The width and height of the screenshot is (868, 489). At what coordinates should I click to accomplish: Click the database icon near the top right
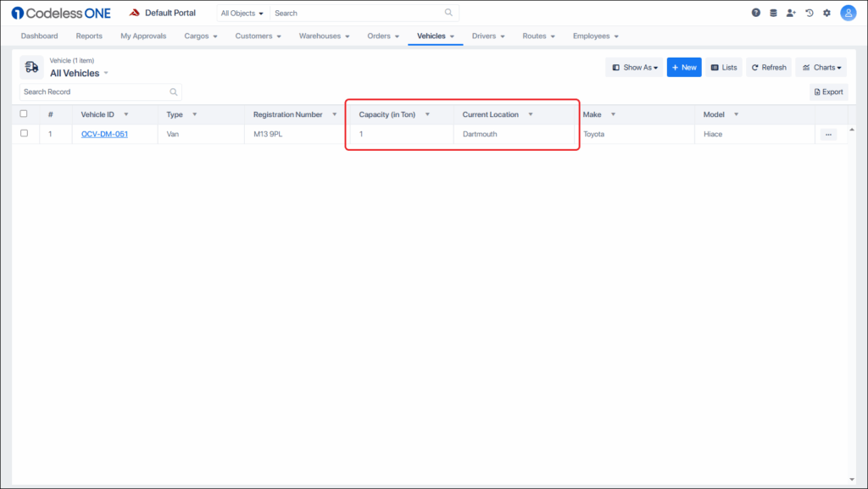tap(773, 13)
